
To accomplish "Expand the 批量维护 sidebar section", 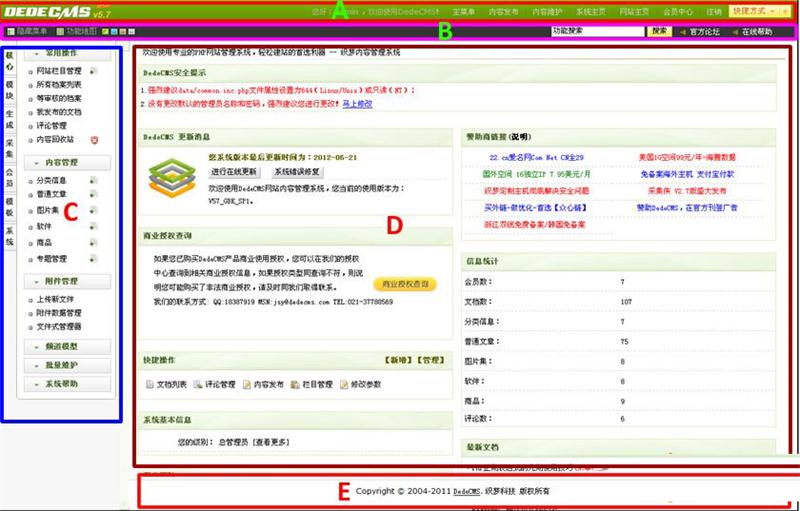I will coord(62,365).
